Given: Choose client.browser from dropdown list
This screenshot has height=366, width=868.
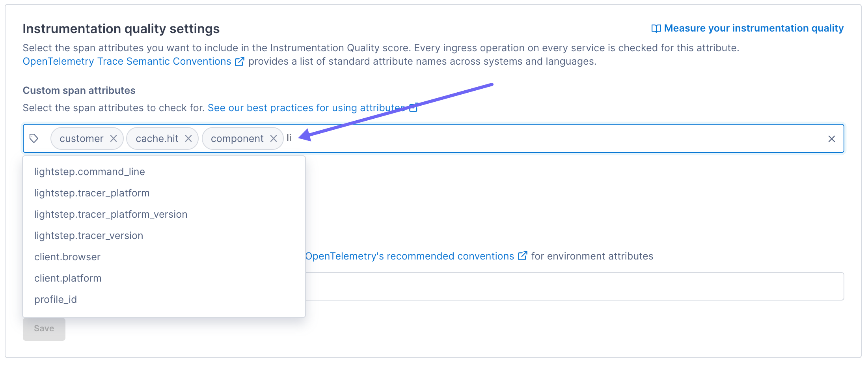Looking at the screenshot, I should (x=67, y=257).
